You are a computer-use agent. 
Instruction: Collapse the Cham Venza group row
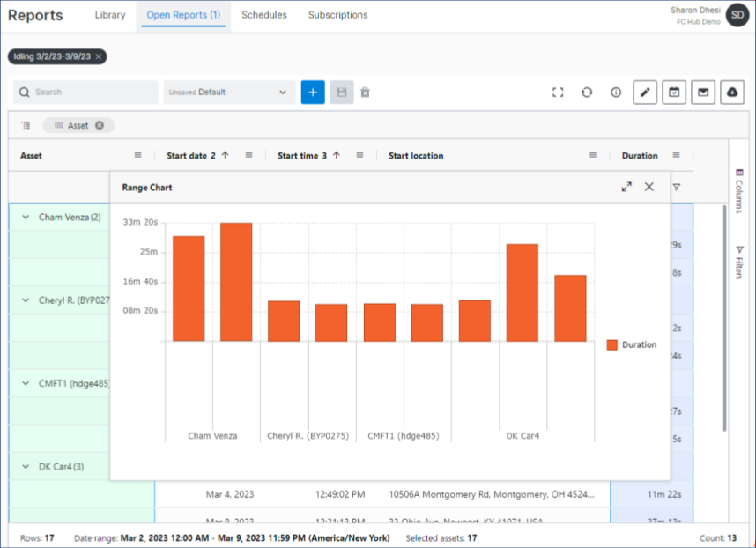(x=26, y=217)
